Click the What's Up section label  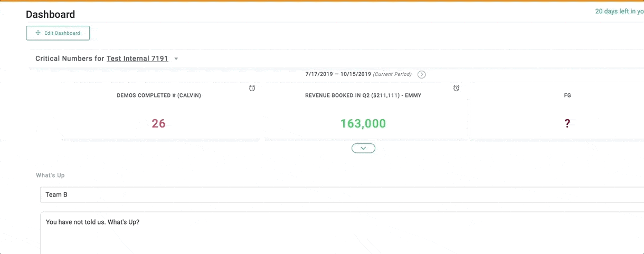[x=50, y=175]
